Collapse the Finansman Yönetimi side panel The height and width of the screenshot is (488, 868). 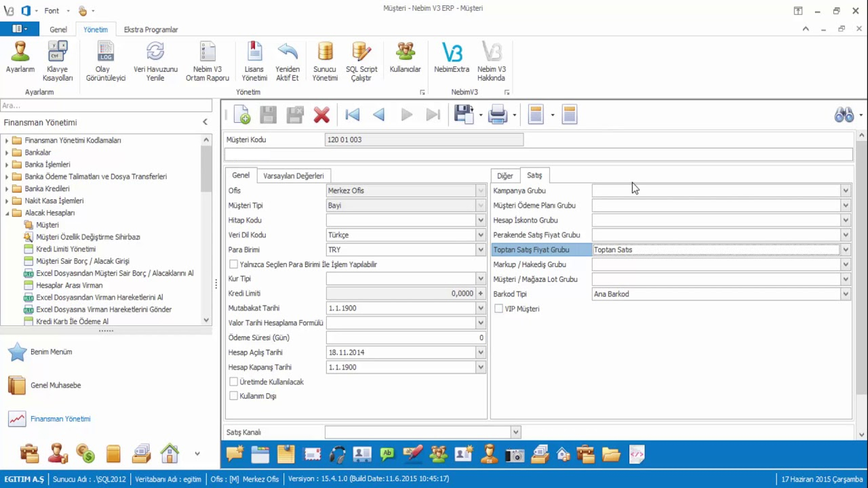[x=205, y=122]
